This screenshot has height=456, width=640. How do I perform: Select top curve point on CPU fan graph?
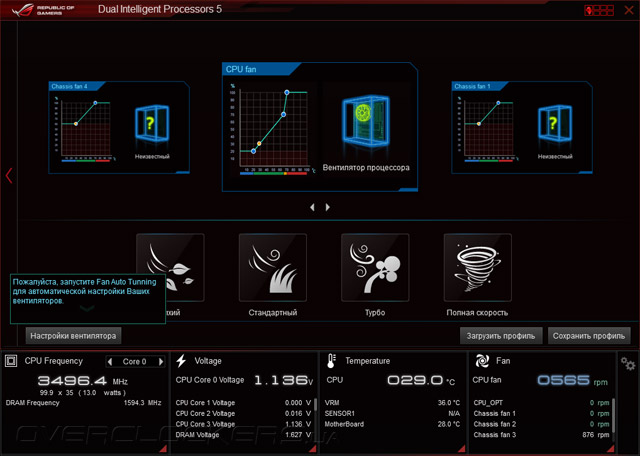pyautogui.click(x=287, y=93)
